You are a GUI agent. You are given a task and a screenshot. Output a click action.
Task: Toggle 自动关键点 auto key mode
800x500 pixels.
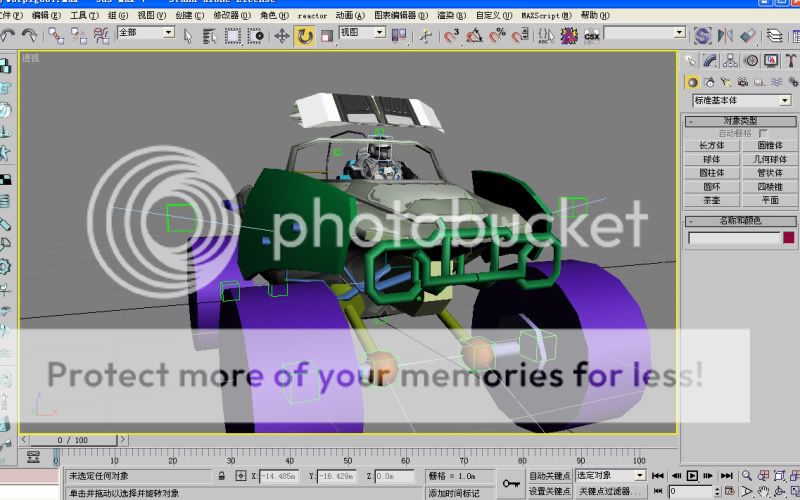click(x=549, y=476)
